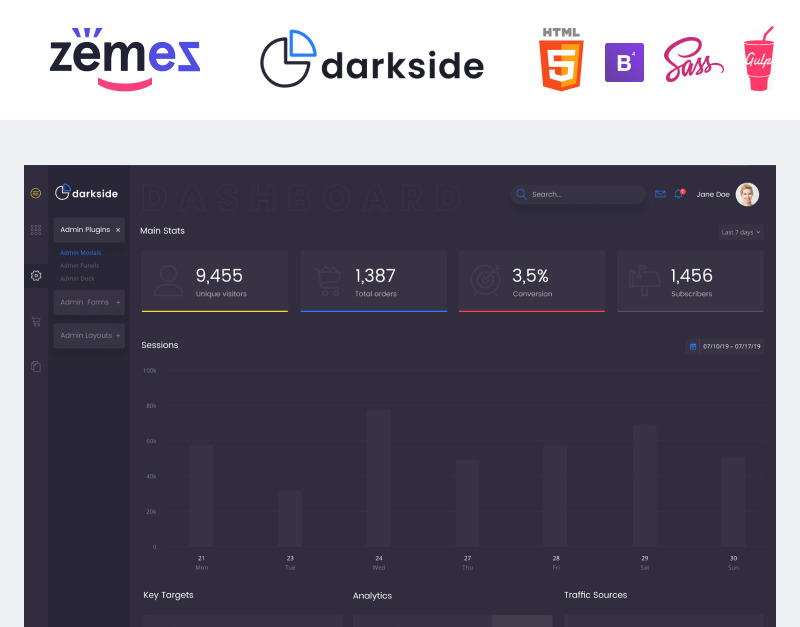The height and width of the screenshot is (627, 800).
Task: Select the settings gear icon in sidebar
Action: [x=36, y=275]
